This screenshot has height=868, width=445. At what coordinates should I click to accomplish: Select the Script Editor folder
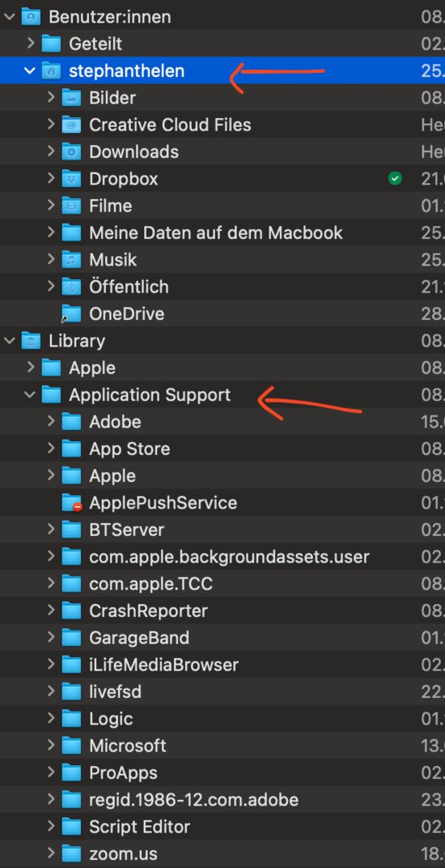click(x=139, y=827)
